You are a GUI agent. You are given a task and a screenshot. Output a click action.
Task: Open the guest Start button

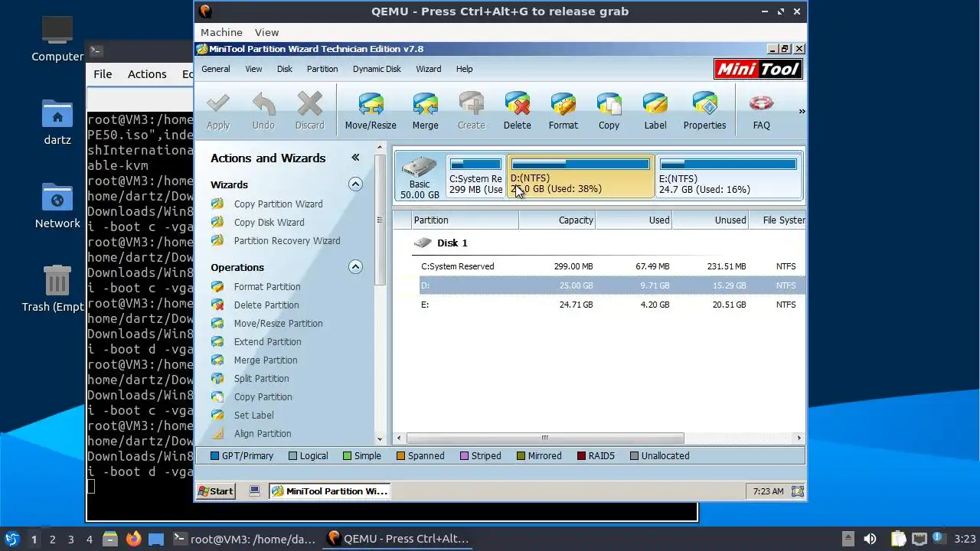(216, 491)
